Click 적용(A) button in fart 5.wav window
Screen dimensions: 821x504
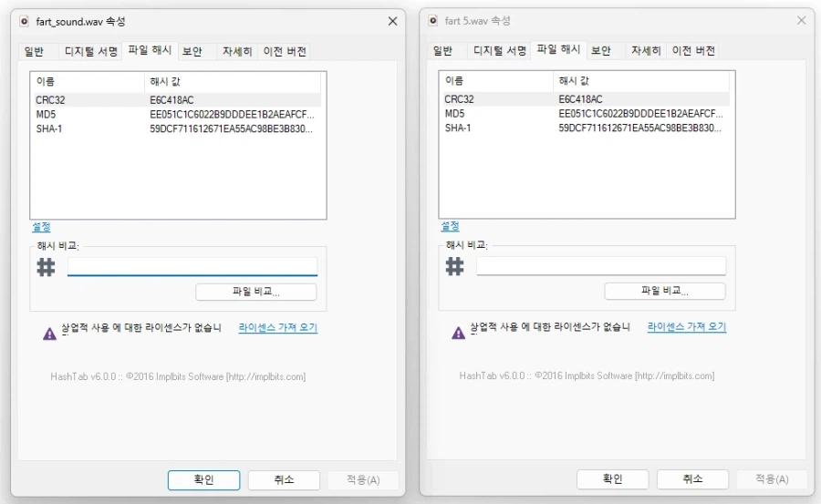[772, 478]
